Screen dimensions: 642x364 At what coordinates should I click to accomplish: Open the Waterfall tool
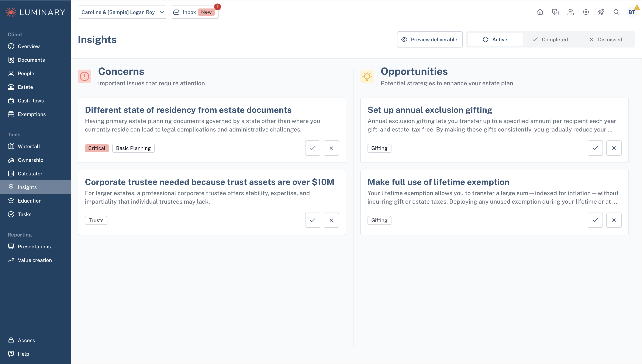coord(35,146)
